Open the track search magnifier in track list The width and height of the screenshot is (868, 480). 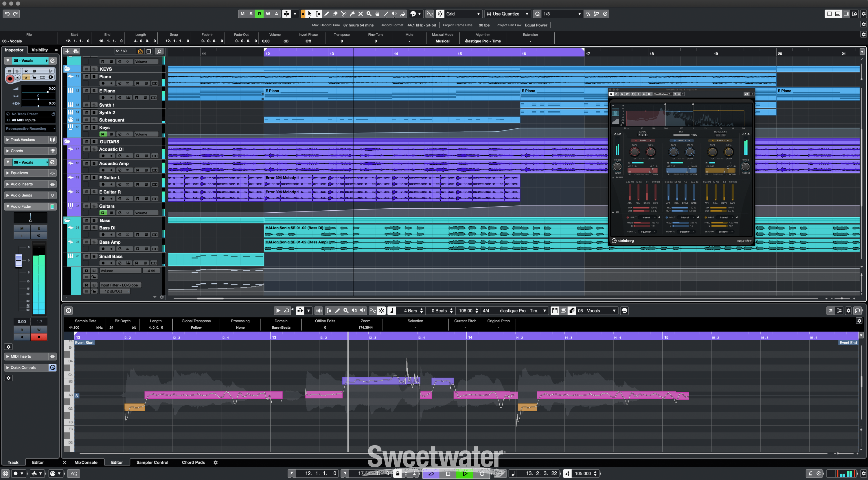[x=159, y=51]
